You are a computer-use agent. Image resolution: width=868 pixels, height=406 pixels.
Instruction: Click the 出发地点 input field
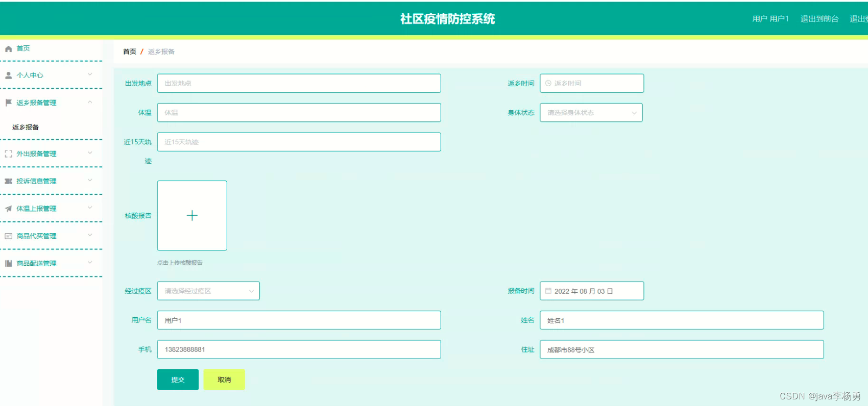coord(299,83)
